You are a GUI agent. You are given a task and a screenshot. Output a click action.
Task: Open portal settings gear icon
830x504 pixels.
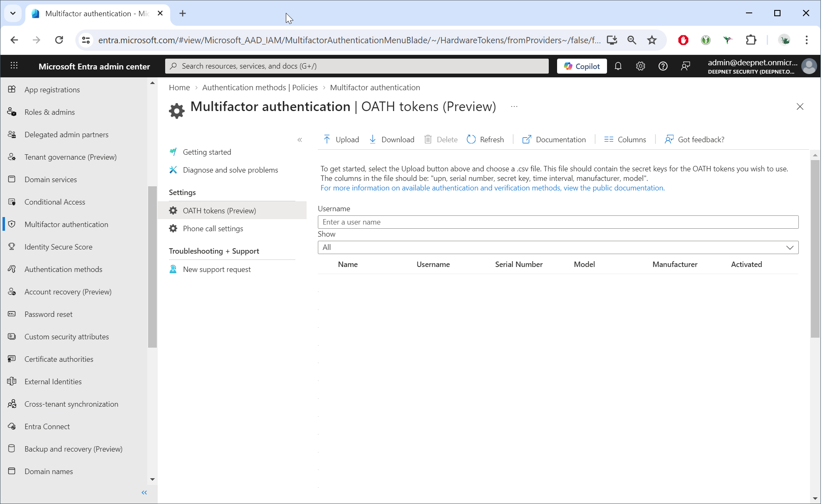[x=640, y=66]
